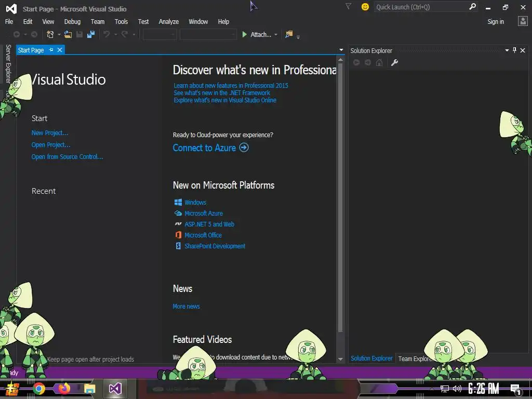Click the Solution Explorer Home icon

point(379,62)
